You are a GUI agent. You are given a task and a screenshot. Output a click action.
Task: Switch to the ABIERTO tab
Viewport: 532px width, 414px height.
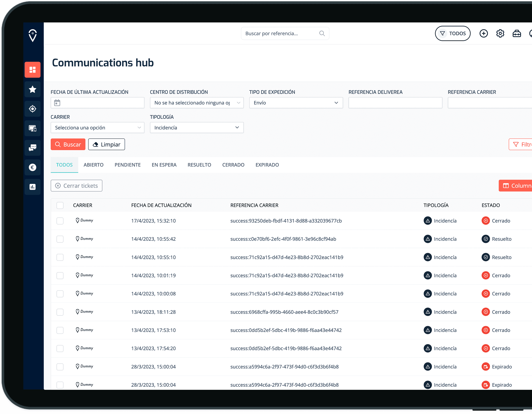coord(94,165)
